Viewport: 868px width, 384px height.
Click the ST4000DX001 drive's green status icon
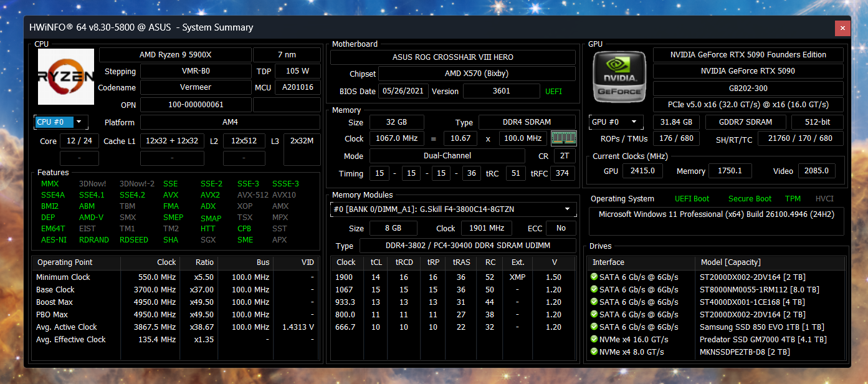pyautogui.click(x=594, y=302)
